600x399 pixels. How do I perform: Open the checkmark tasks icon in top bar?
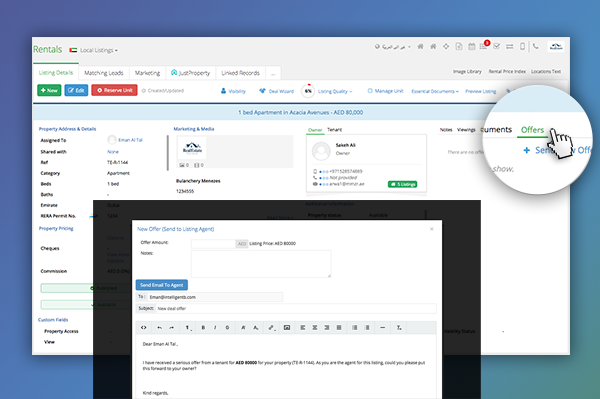497,46
